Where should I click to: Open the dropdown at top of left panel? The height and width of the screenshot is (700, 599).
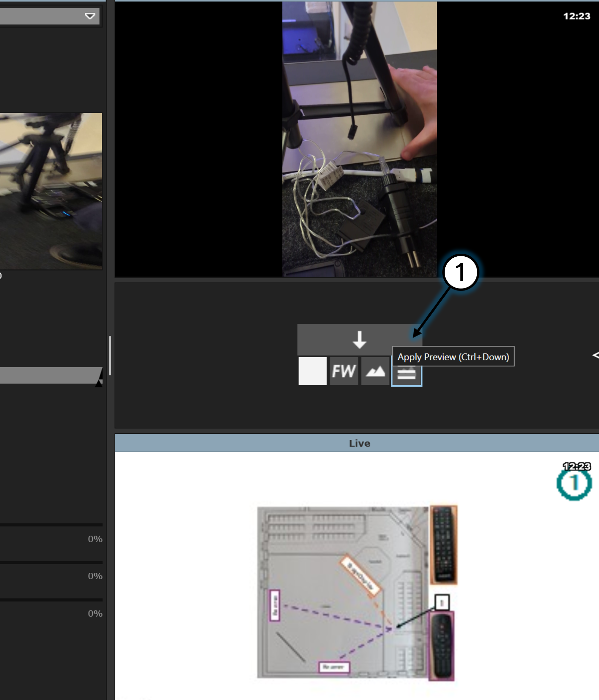coord(90,16)
